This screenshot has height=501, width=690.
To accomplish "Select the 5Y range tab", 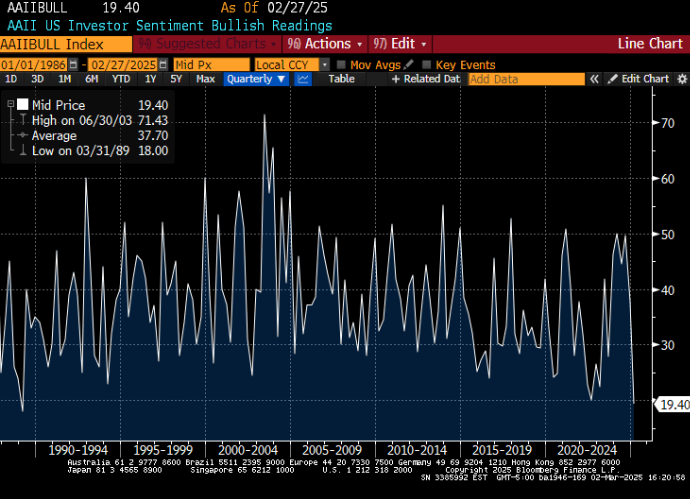I will point(176,79).
